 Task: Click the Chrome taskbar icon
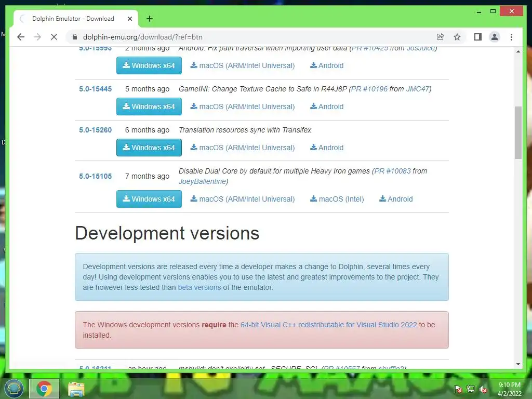[x=44, y=389]
